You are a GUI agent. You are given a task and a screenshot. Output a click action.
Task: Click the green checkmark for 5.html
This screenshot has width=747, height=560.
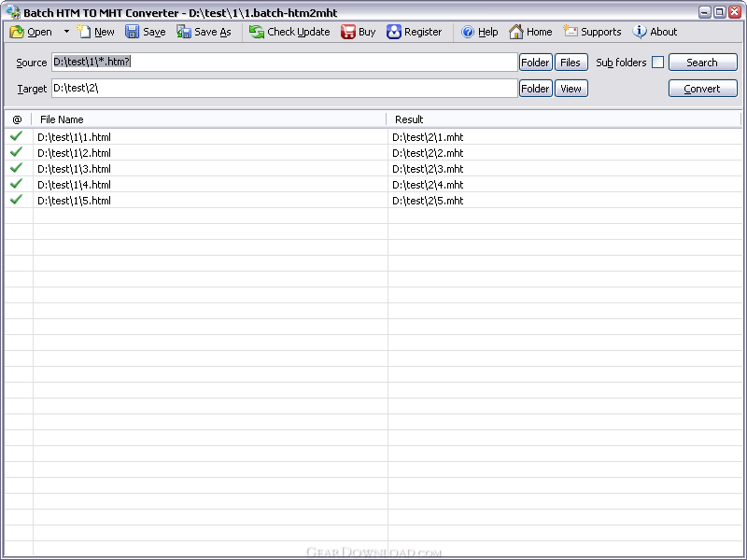pyautogui.click(x=16, y=199)
